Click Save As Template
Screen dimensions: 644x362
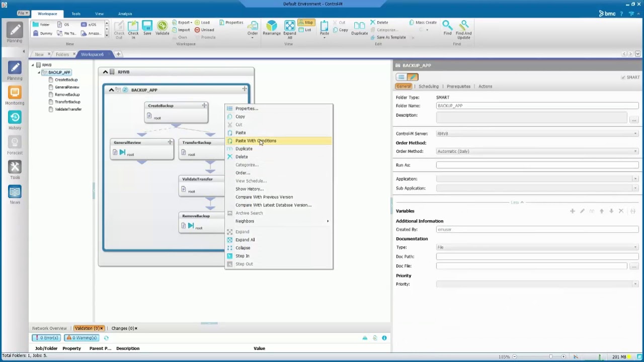click(x=388, y=37)
